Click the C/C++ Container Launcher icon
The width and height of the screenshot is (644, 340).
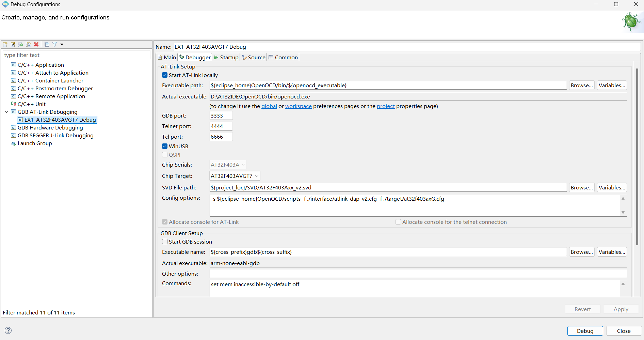pos(14,80)
